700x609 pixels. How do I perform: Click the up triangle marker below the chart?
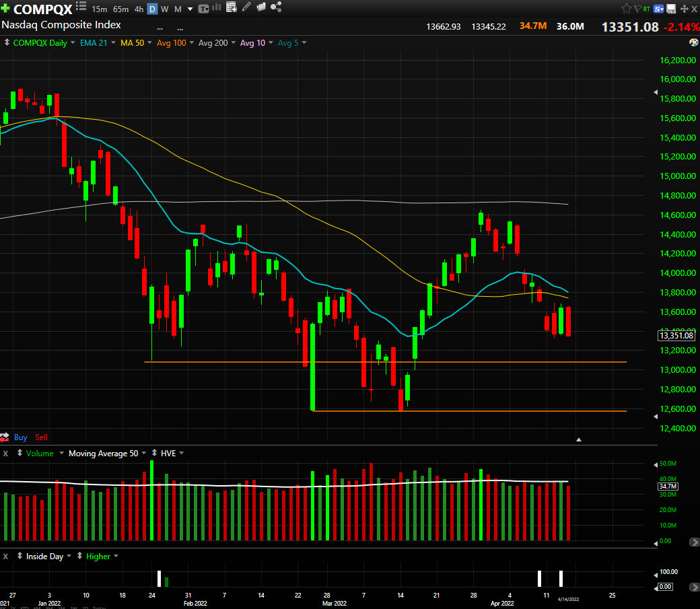coord(579,439)
